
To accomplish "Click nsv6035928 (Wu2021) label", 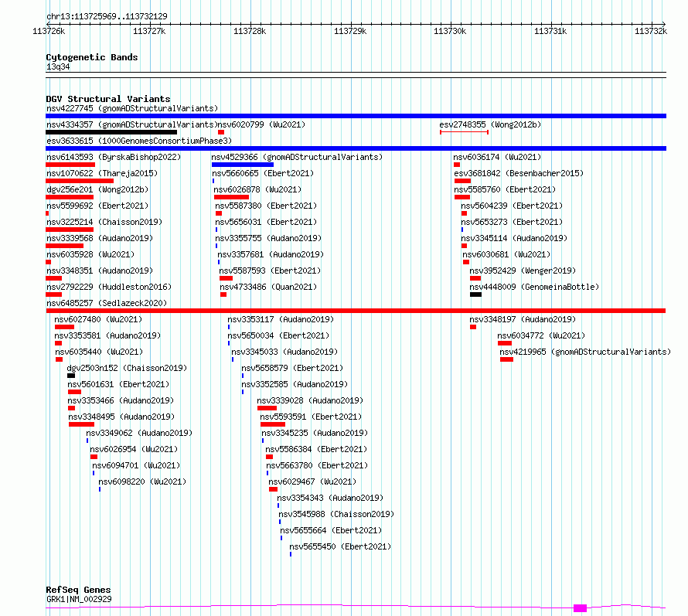I will click(90, 254).
